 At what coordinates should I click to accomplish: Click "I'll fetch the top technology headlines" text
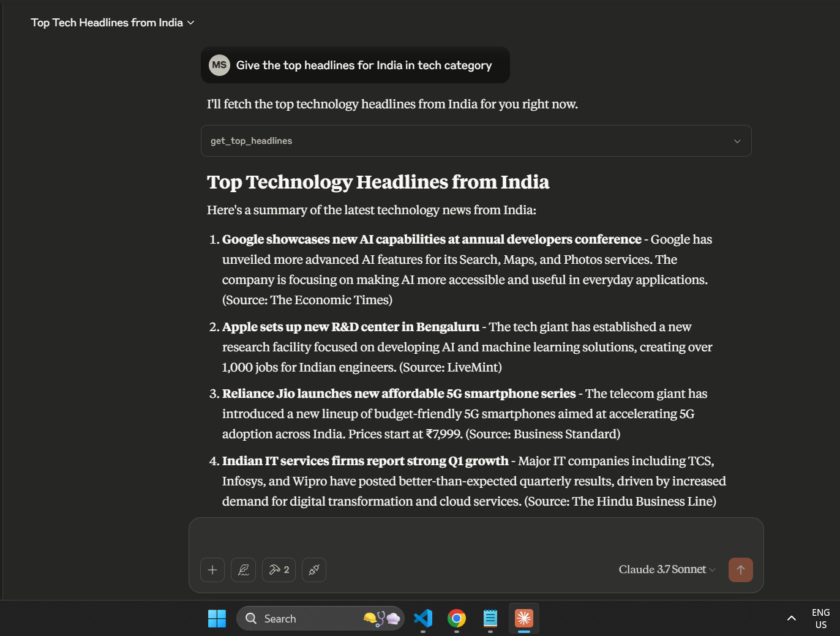(392, 104)
